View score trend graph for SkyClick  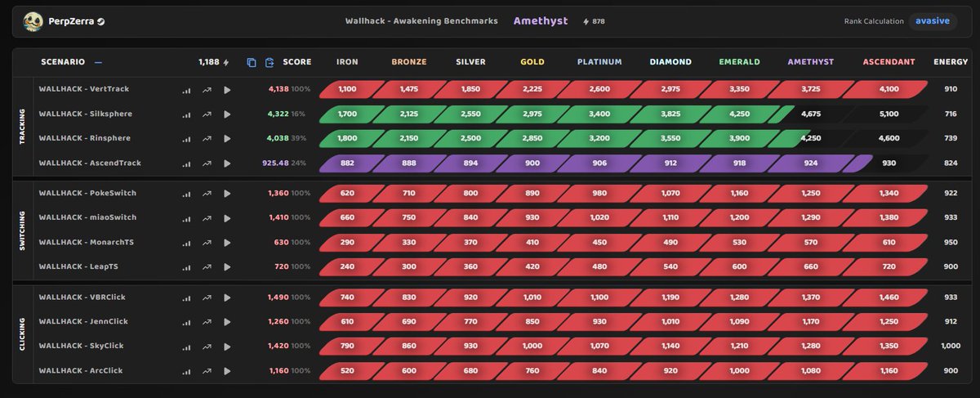(x=207, y=347)
